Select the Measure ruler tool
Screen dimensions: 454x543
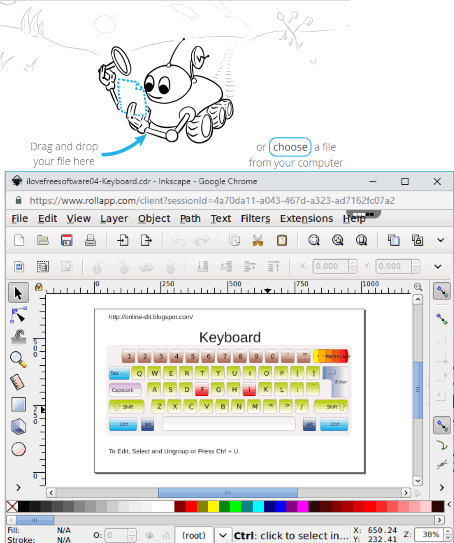[x=18, y=382]
